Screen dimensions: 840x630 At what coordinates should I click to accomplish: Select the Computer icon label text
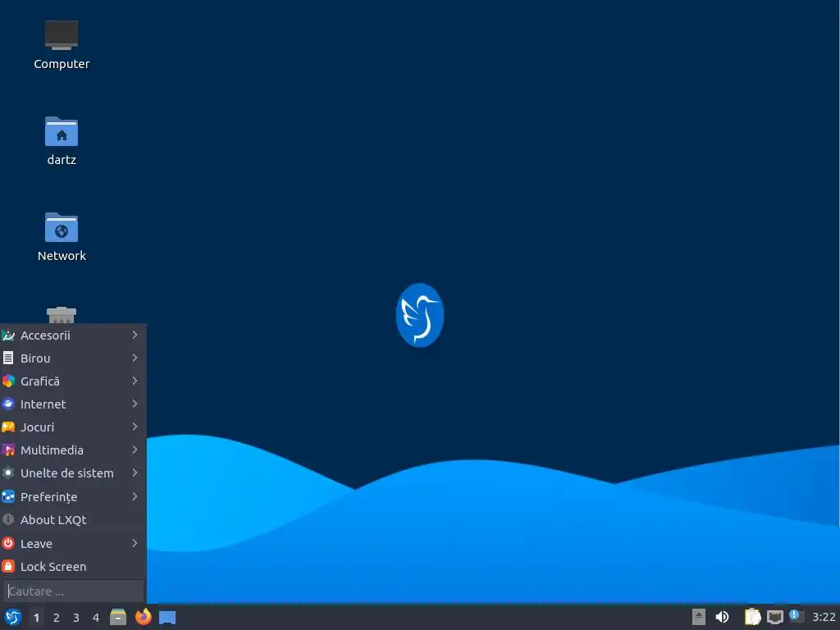click(62, 64)
